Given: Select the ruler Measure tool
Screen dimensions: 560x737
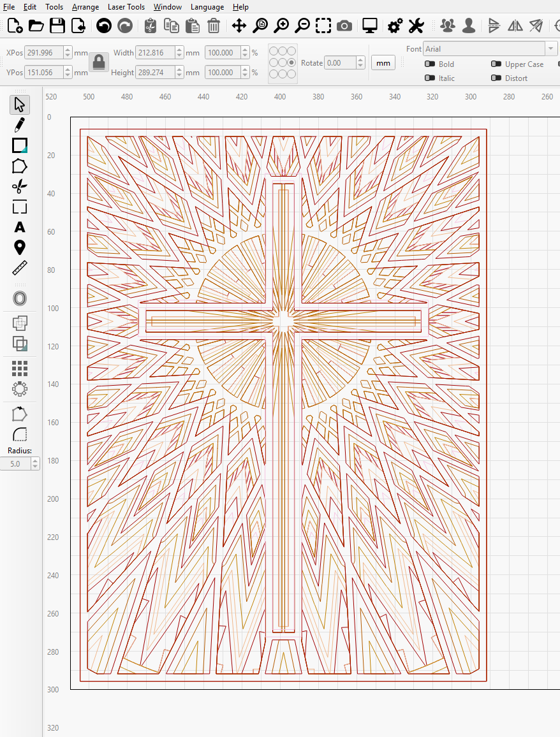Looking at the screenshot, I should [x=19, y=268].
